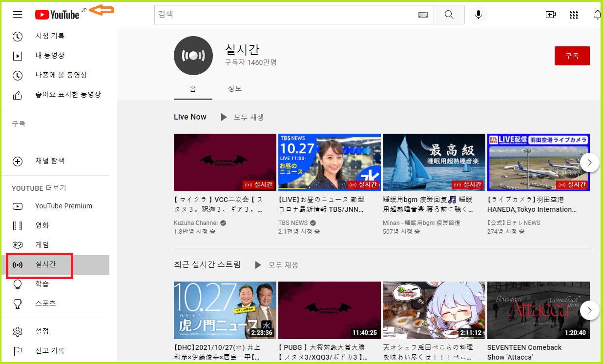
Task: Select 게임 label in the sidebar
Action: pyautogui.click(x=42, y=244)
